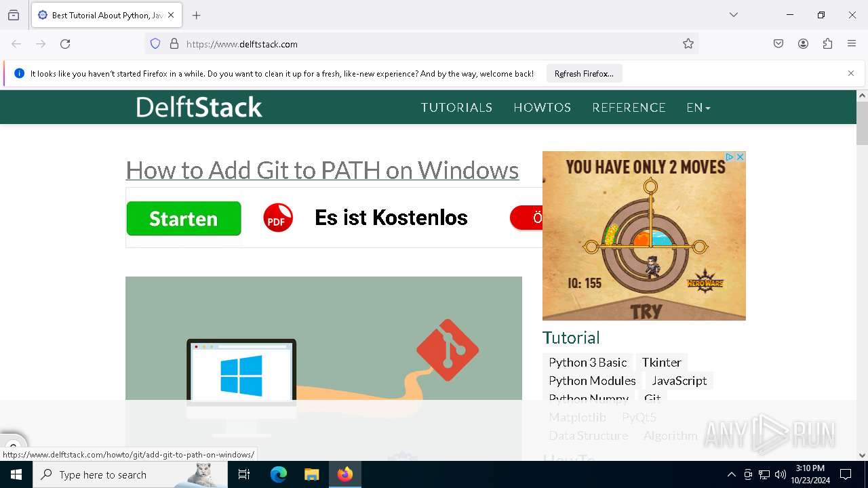
Task: Close the Best Tutorial About Python tab
Action: [x=171, y=15]
